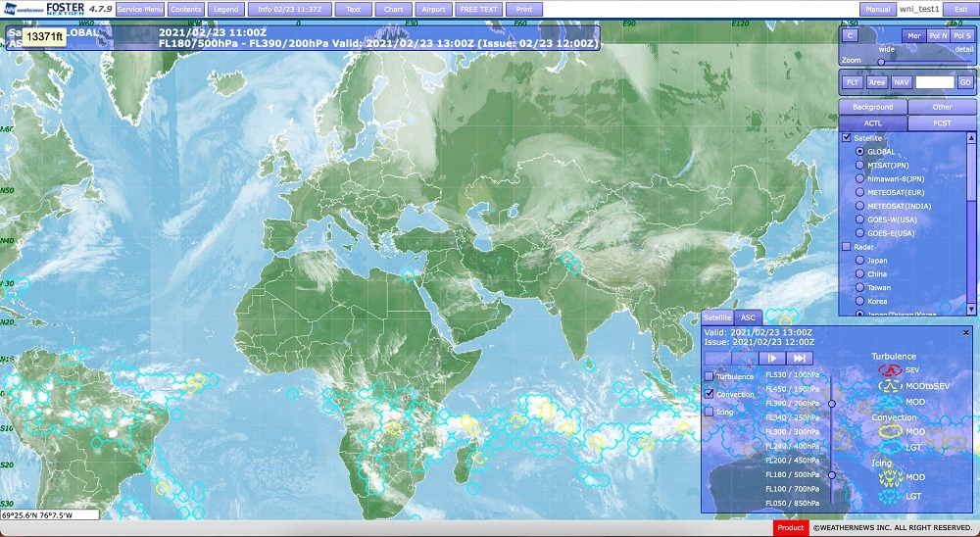
Task: Switch to the Satellite tab
Action: pyautogui.click(x=717, y=317)
